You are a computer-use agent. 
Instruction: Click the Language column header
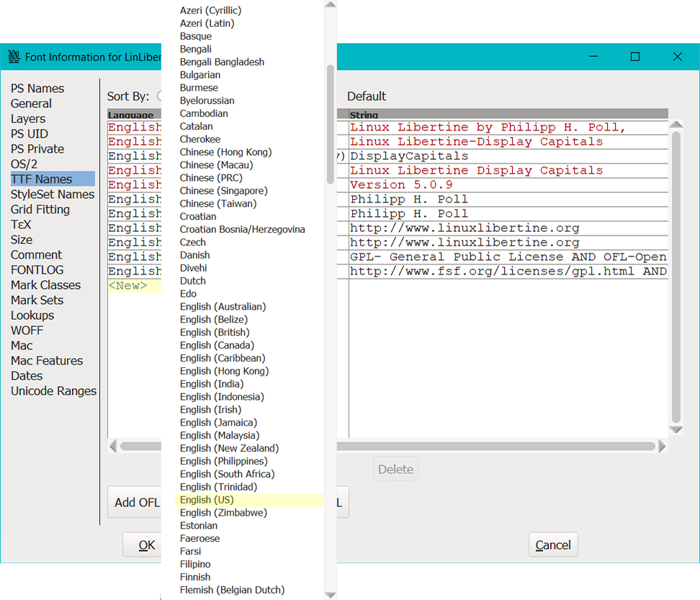click(x=134, y=115)
